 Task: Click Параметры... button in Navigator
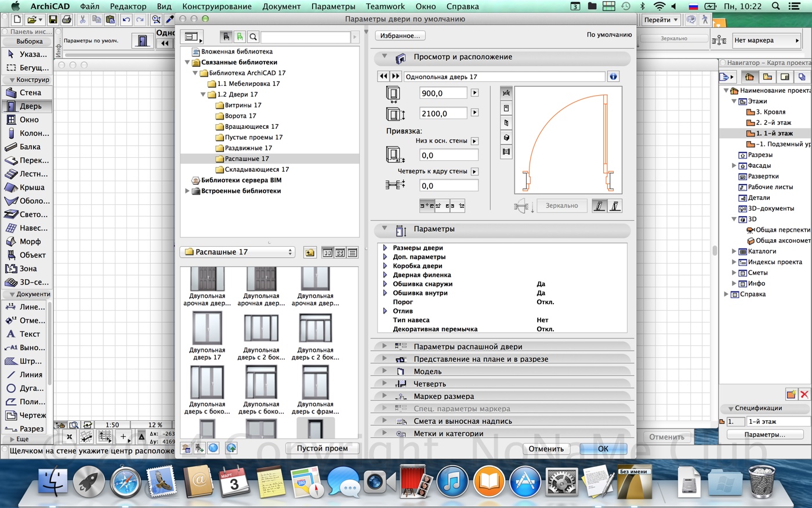tap(765, 434)
